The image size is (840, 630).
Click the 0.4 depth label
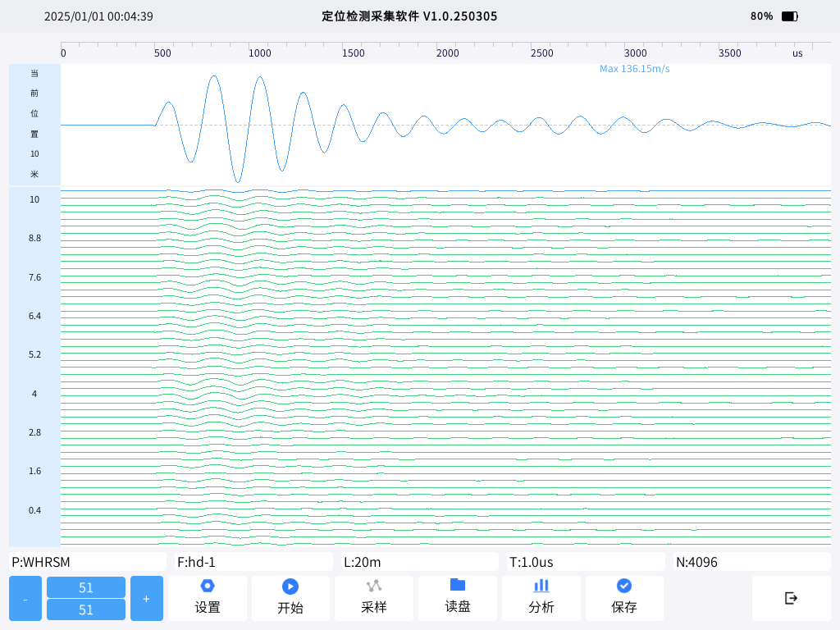coord(34,510)
